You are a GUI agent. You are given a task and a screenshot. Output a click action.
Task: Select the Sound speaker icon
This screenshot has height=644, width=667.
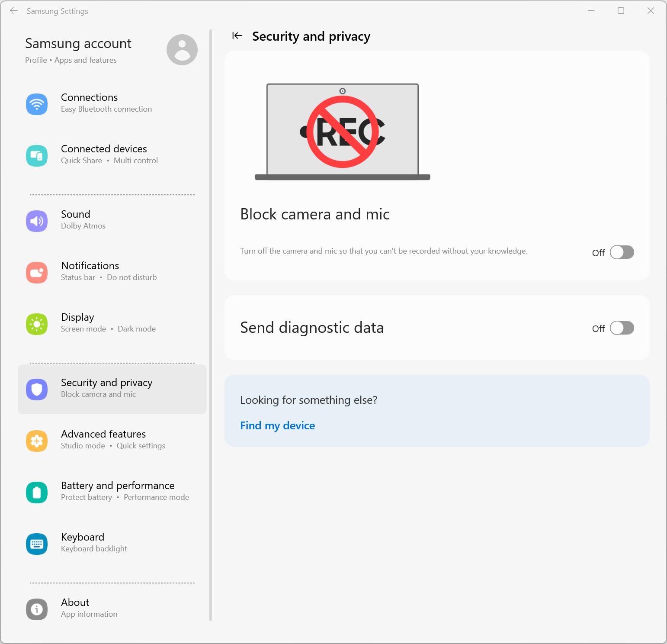click(37, 221)
